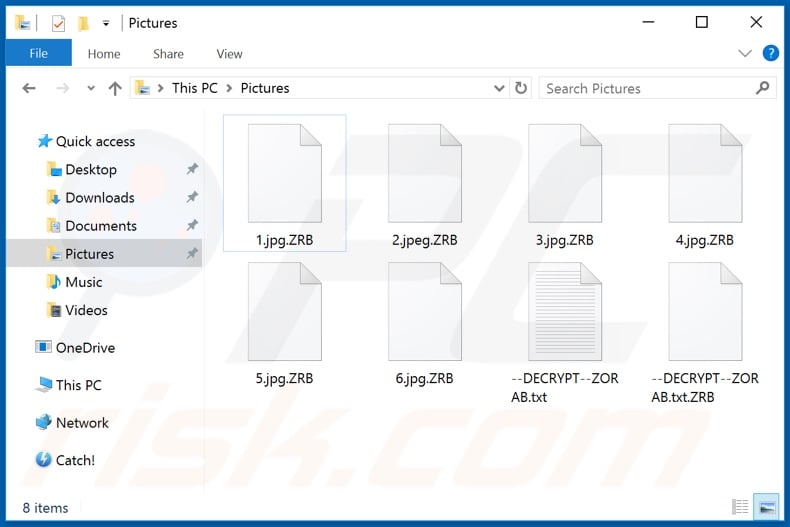This screenshot has width=790, height=527.
Task: Click the Catch! icon in sidebar
Action: [x=43, y=459]
